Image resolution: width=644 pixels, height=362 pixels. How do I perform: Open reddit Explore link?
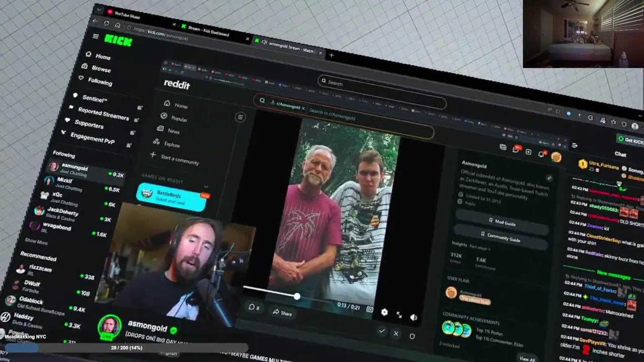167,143
